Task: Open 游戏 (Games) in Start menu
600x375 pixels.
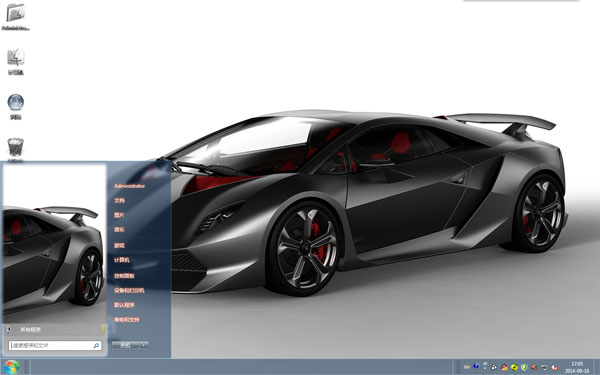Action: click(119, 245)
